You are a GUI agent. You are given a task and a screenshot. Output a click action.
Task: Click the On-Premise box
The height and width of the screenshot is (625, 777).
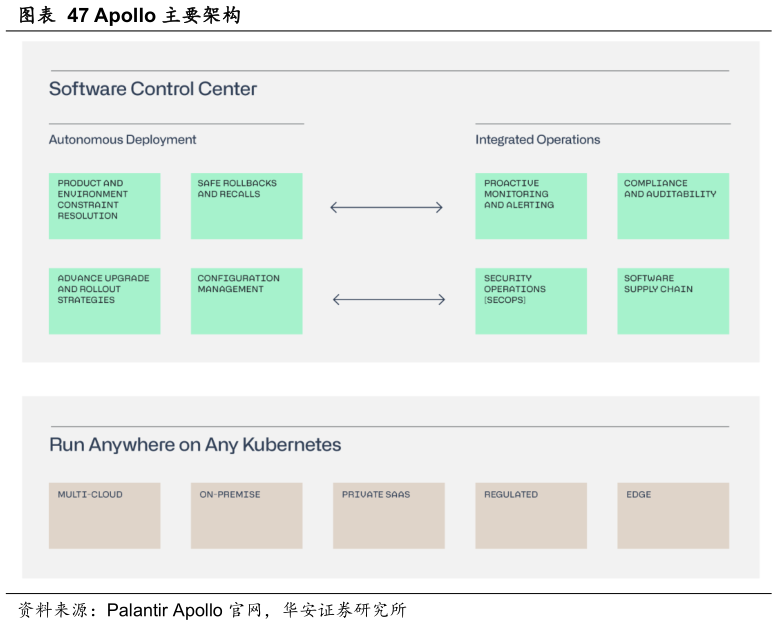(246, 515)
